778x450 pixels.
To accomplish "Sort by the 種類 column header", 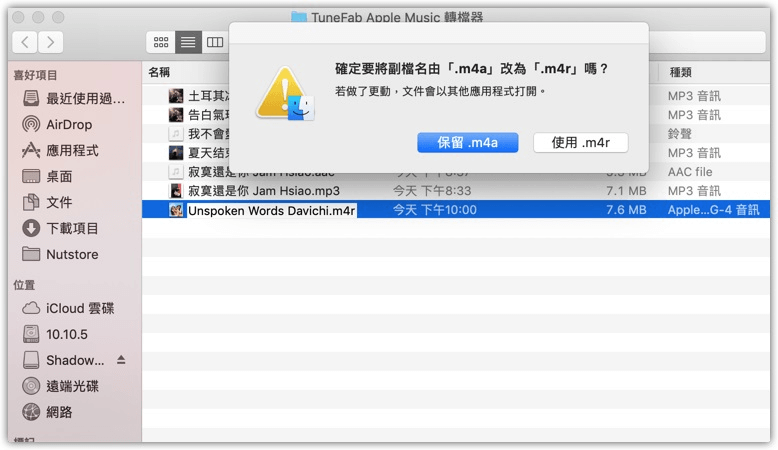I will tap(680, 72).
